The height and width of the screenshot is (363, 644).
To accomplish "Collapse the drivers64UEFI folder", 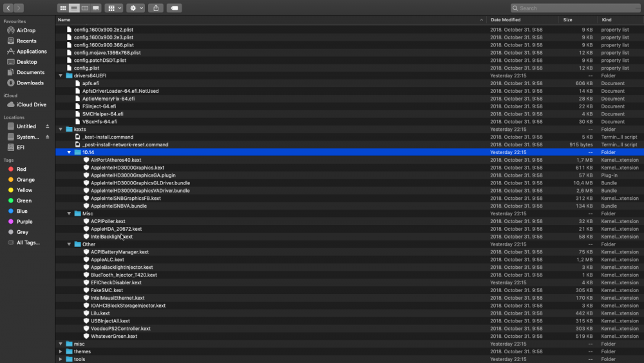I will [61, 75].
